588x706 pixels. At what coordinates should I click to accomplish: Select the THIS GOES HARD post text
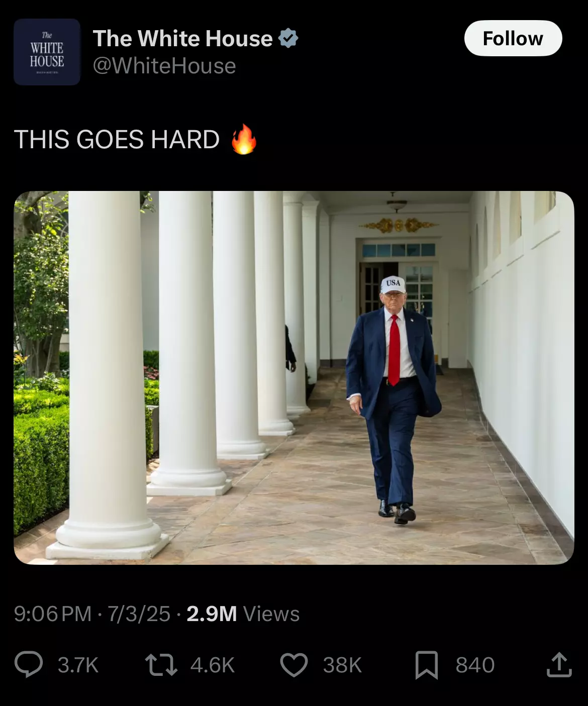(x=117, y=139)
